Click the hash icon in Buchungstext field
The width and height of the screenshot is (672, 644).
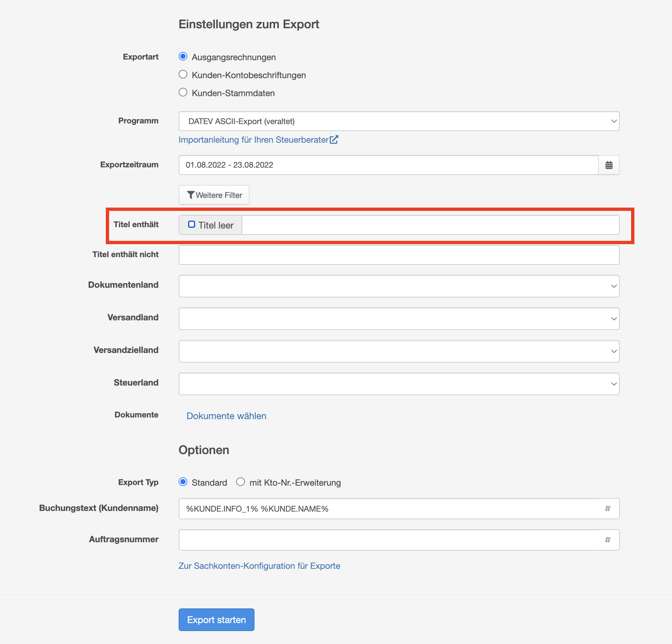pos(607,509)
